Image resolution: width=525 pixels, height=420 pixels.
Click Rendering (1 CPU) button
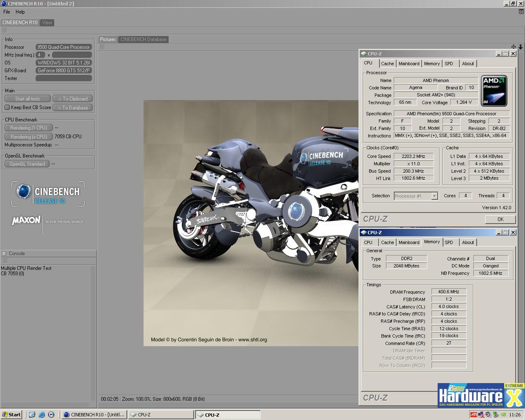(29, 128)
